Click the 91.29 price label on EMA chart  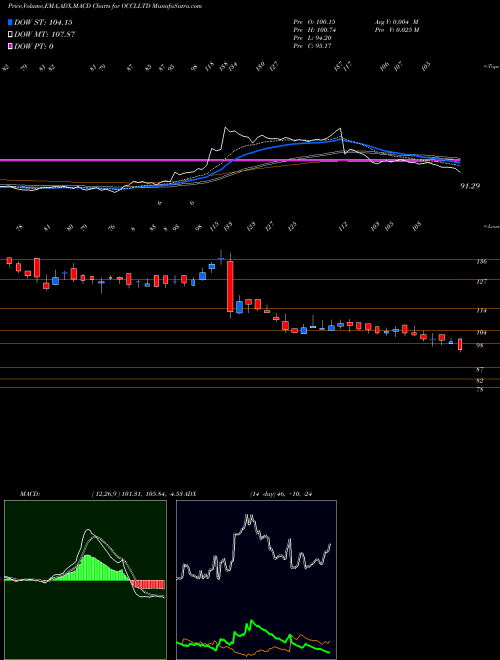[x=470, y=186]
